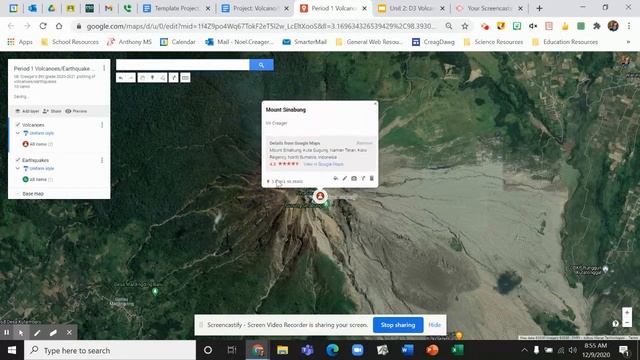Click browser reload button
The width and height of the screenshot is (640, 360).
(43, 26)
